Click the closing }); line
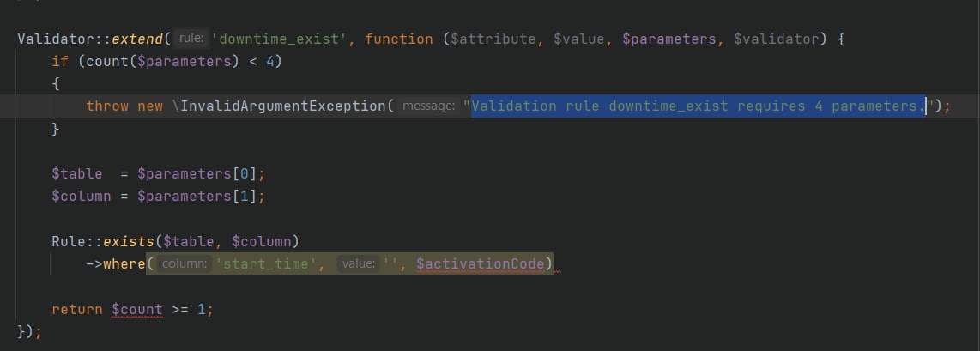The image size is (980, 351). click(30, 331)
